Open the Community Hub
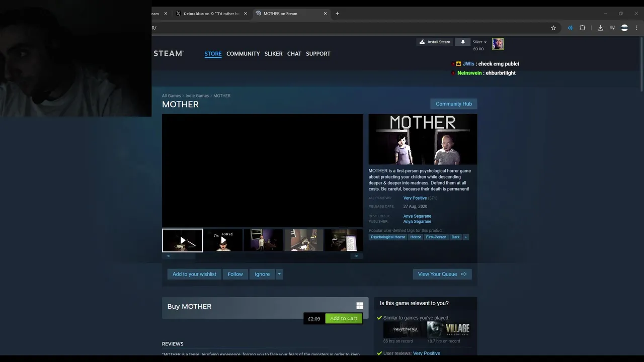Image resolution: width=644 pixels, height=362 pixels. point(454,104)
